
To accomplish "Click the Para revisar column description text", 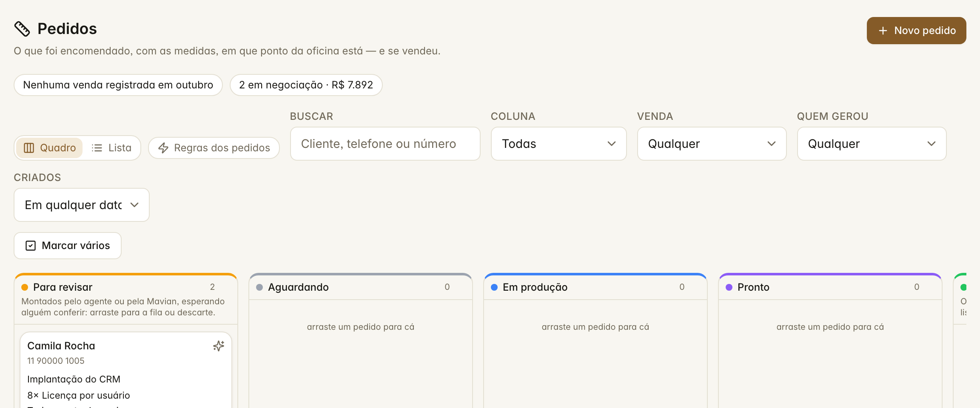I will 123,307.
